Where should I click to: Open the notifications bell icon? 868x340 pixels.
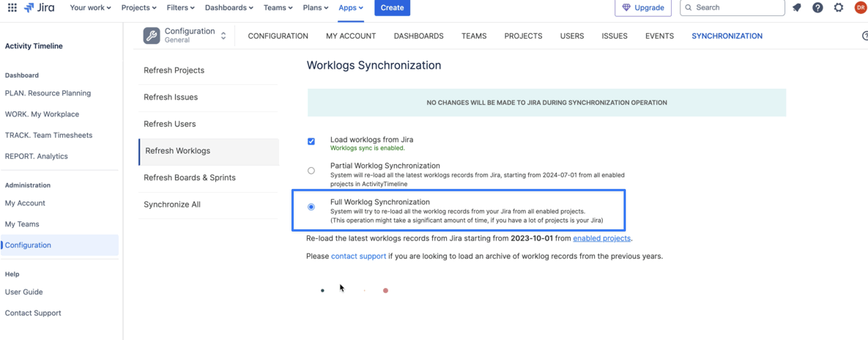pos(796,8)
